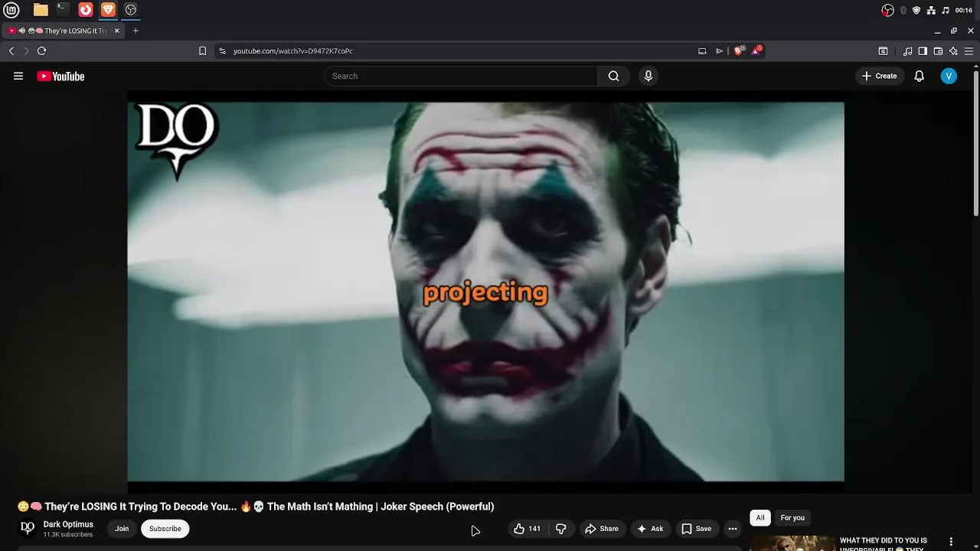Mute tab via speaker icon on tab
The width and height of the screenshot is (980, 551).
pos(22,31)
